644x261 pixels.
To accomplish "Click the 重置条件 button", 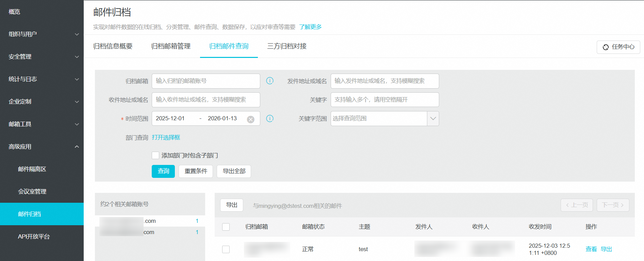I will tap(196, 171).
